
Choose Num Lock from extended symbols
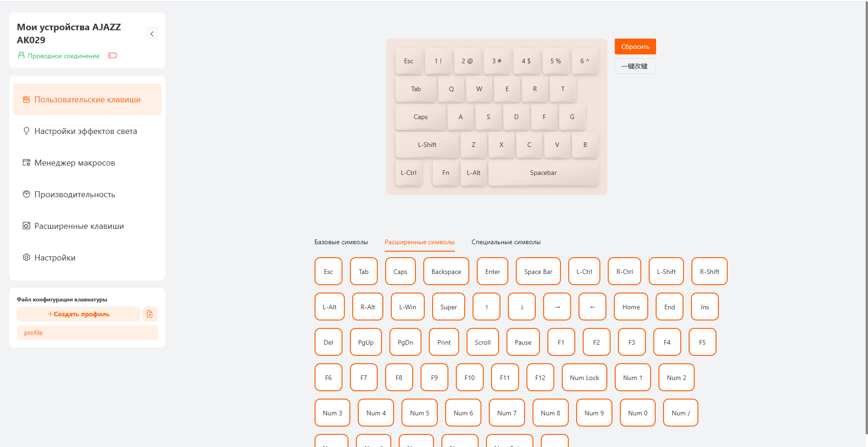coord(585,377)
